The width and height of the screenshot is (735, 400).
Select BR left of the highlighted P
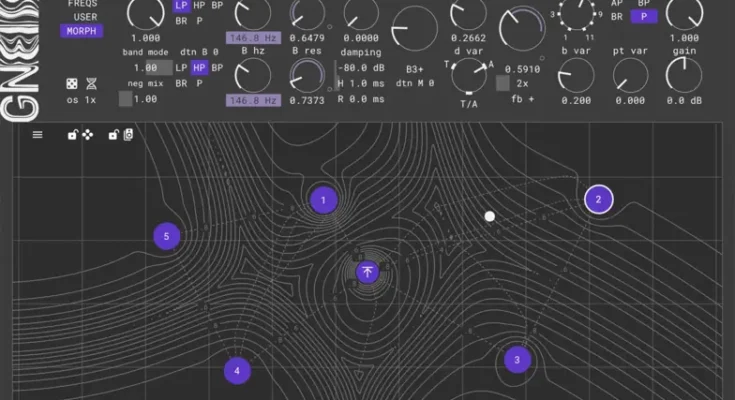tap(617, 16)
